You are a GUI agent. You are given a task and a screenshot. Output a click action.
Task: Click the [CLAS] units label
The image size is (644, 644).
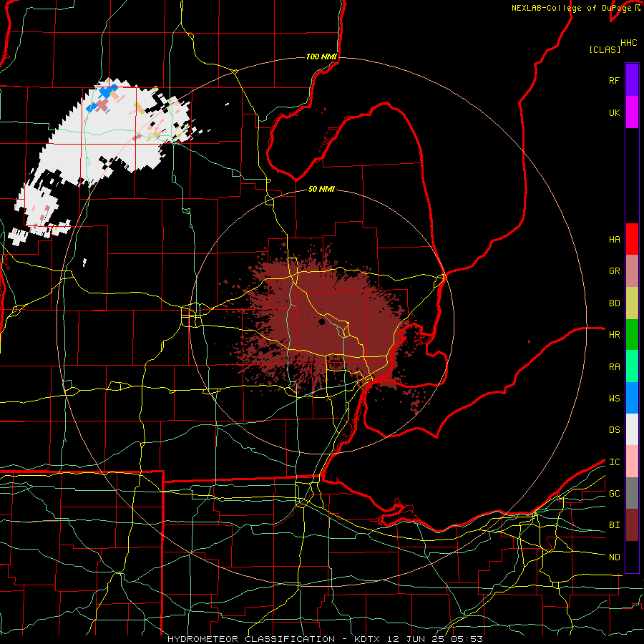coord(605,49)
